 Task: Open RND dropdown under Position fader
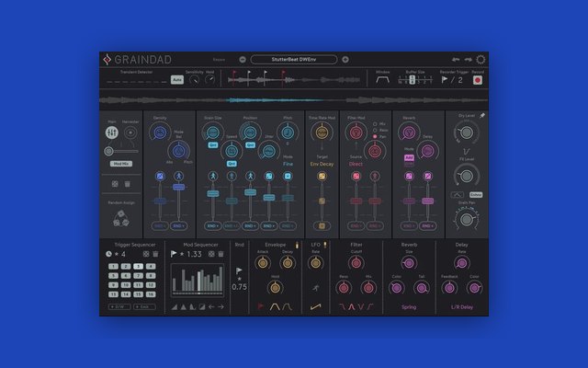click(250, 225)
